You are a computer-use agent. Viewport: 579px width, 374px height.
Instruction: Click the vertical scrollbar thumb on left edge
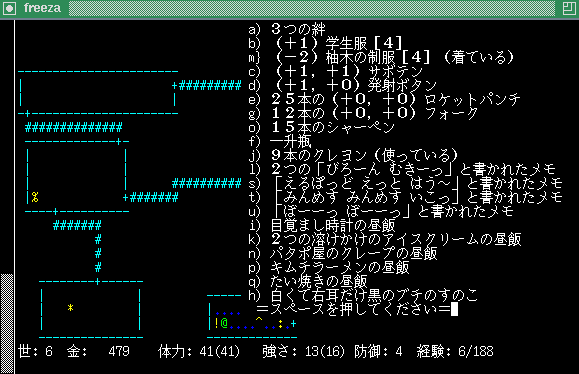tap(7, 323)
